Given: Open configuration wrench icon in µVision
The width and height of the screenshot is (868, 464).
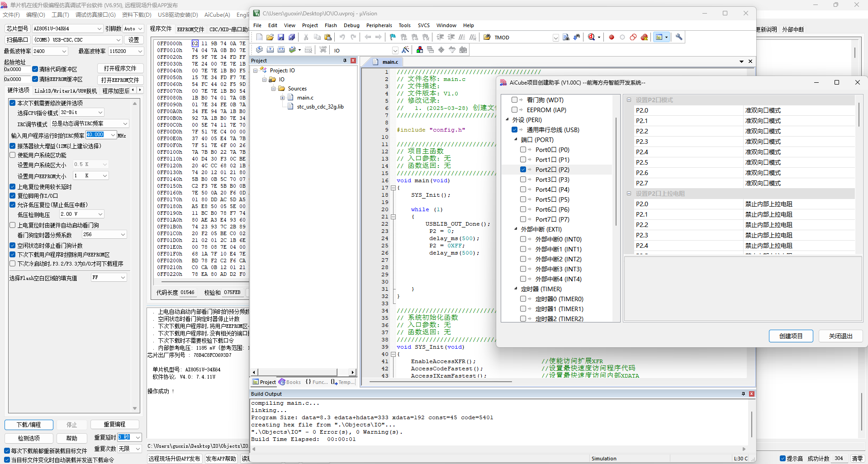Looking at the screenshot, I should [x=679, y=37].
